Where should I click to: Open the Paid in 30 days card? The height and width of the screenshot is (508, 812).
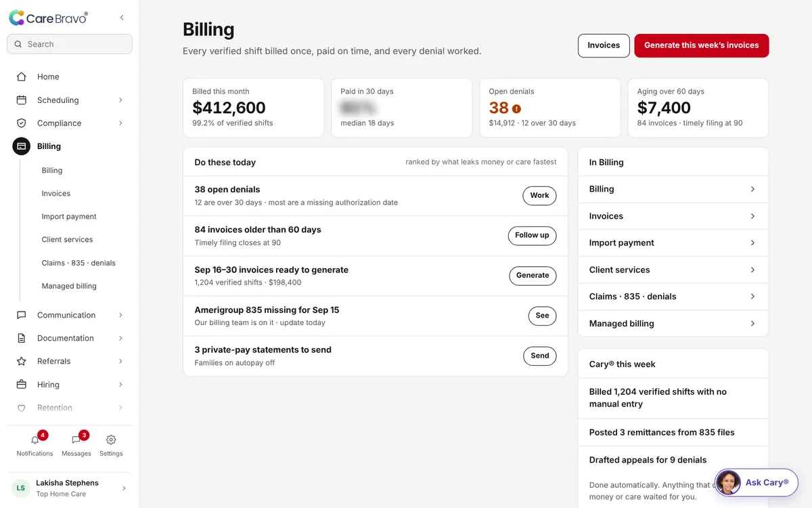click(401, 108)
